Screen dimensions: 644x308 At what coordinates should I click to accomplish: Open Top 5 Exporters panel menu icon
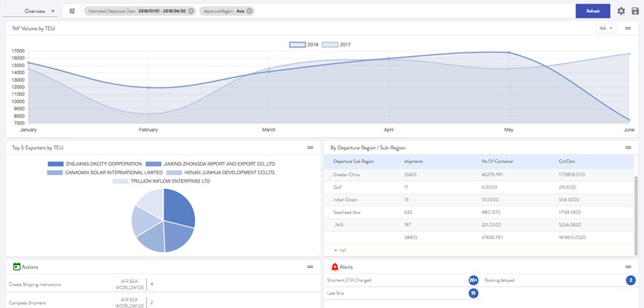click(310, 147)
